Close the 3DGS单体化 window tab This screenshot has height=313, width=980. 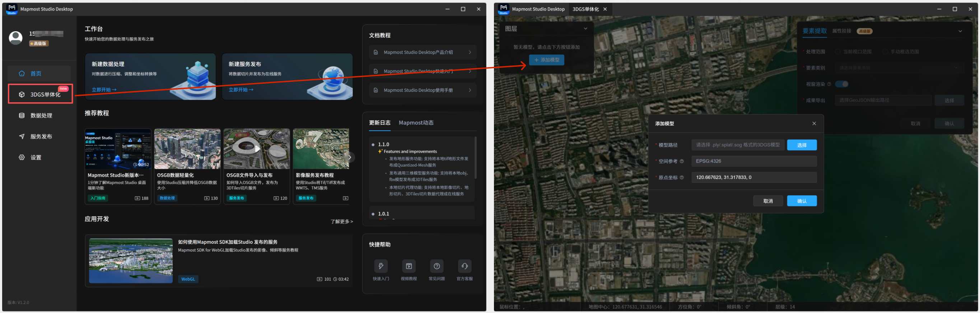click(605, 9)
